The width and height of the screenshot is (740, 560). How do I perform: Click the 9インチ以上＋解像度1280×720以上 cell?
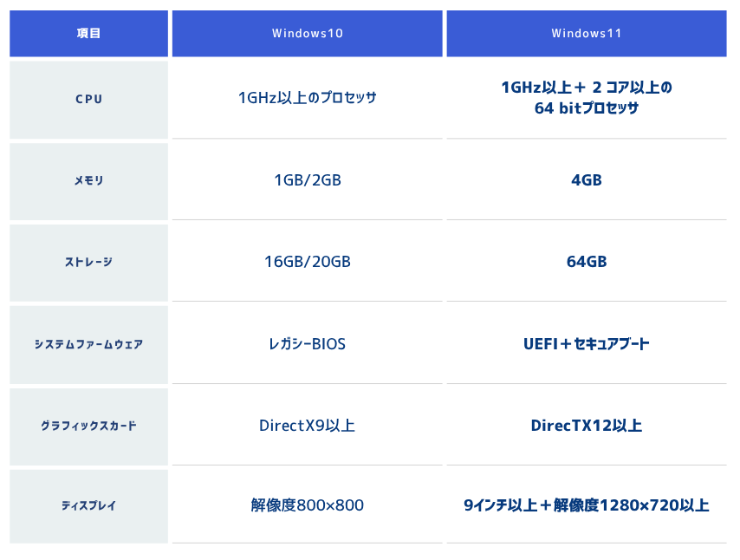click(587, 506)
